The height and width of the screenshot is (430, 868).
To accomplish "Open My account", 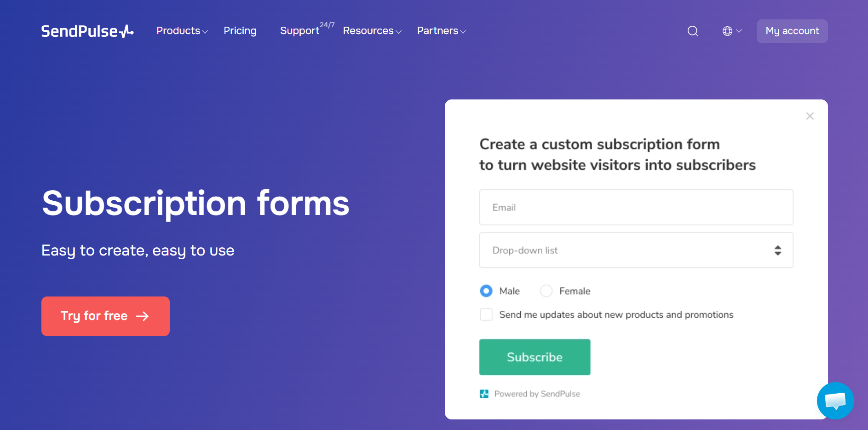I will coord(792,31).
